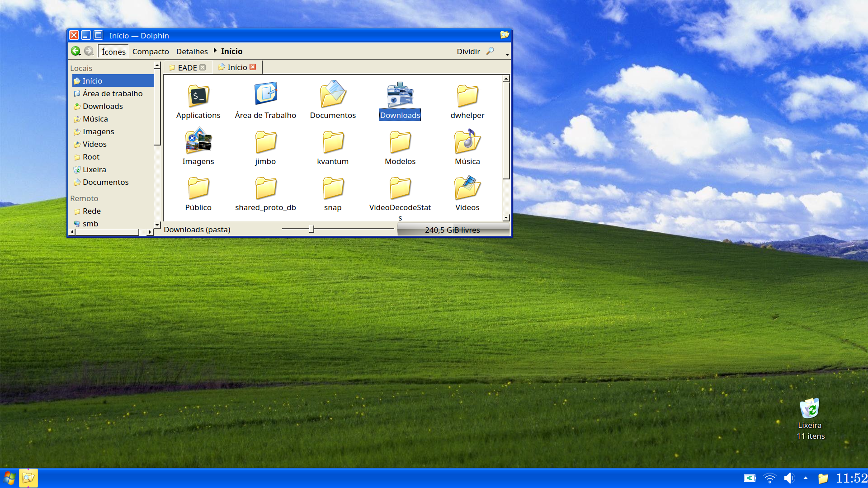Click the file view scroll-down arrow
This screenshot has width=868, height=488.
pyautogui.click(x=506, y=218)
